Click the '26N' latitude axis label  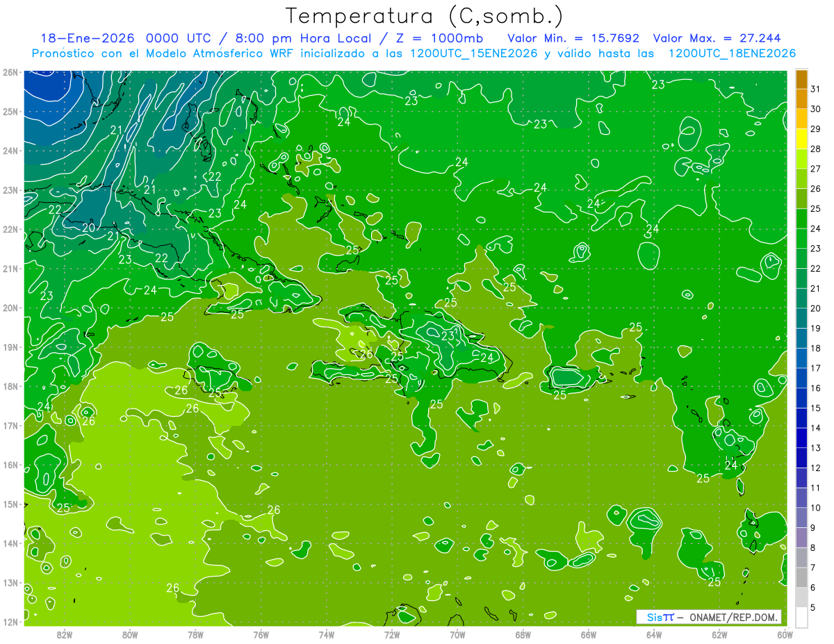pyautogui.click(x=10, y=72)
